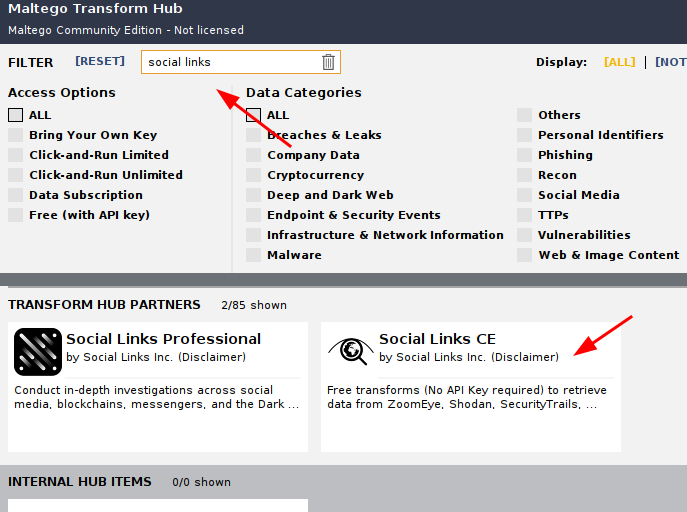Click the 0/0 shown counter
Screen dimensions: 687x512
202,482
